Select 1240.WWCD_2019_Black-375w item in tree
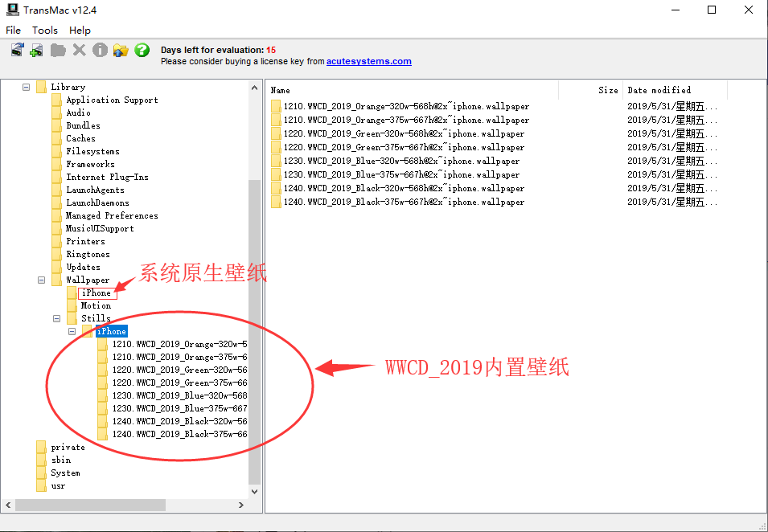The width and height of the screenshot is (768, 532). [180, 434]
